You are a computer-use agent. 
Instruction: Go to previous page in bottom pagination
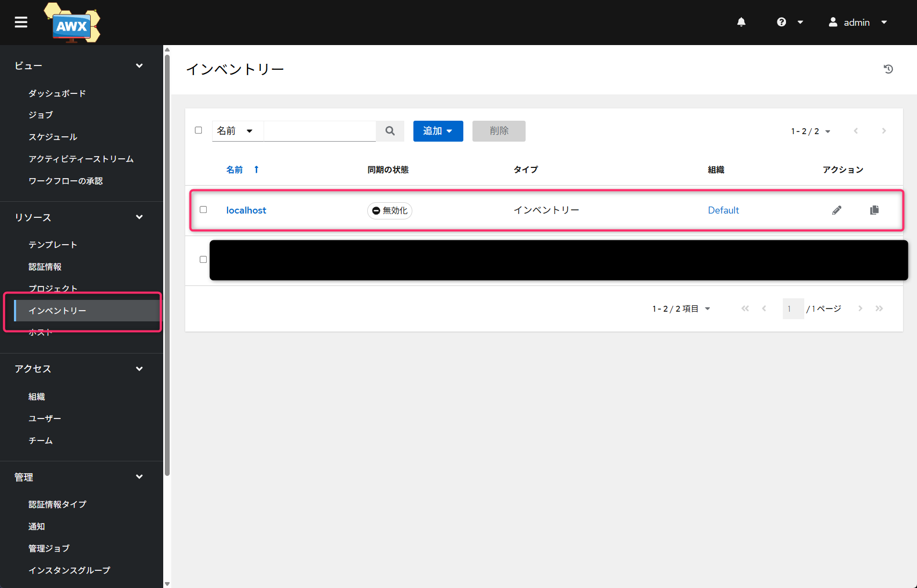(764, 308)
